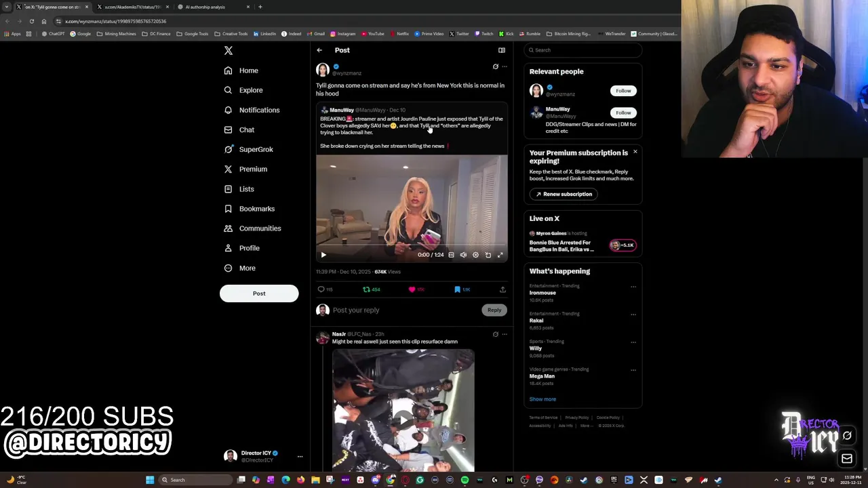The width and height of the screenshot is (868, 488).
Task: Expand the More menu in sidebar
Action: pos(240,268)
